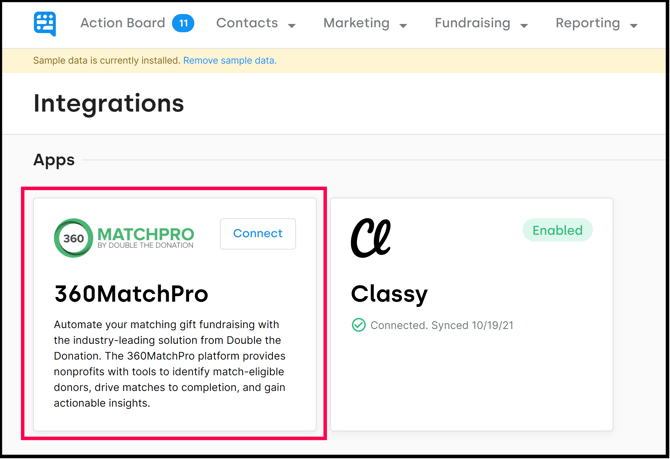Click the Remove sample data link
The image size is (670, 459).
(x=230, y=61)
